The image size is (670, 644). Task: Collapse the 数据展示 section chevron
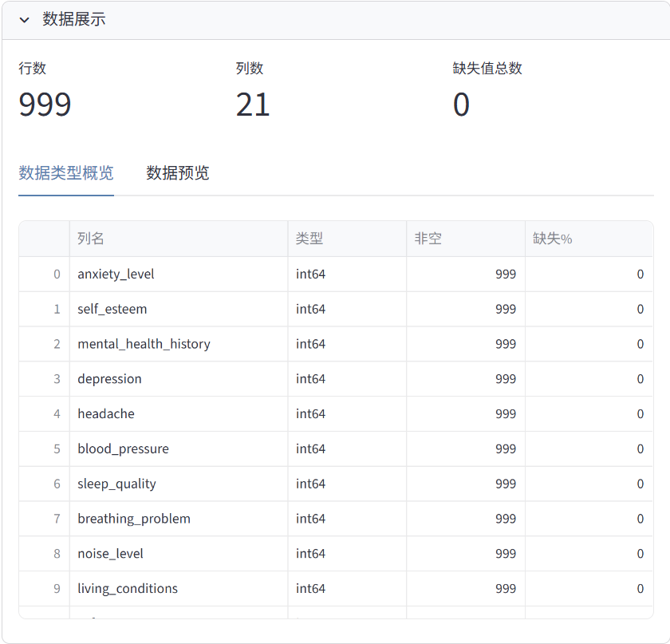tap(25, 20)
